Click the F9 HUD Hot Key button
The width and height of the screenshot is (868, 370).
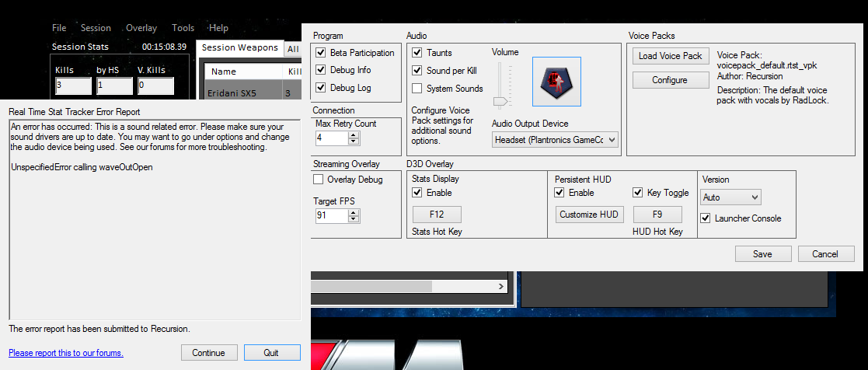[657, 215]
